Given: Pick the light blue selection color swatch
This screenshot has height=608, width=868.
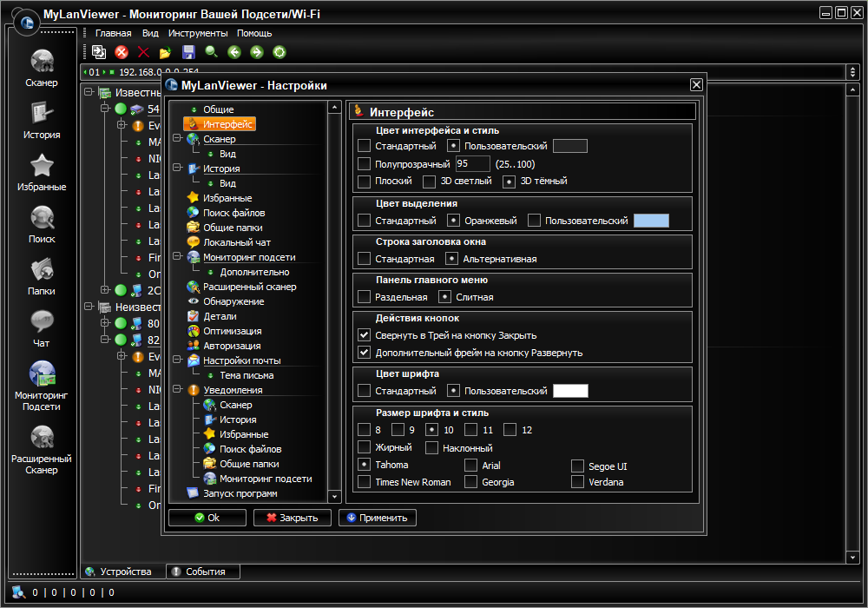Looking at the screenshot, I should pyautogui.click(x=651, y=221).
